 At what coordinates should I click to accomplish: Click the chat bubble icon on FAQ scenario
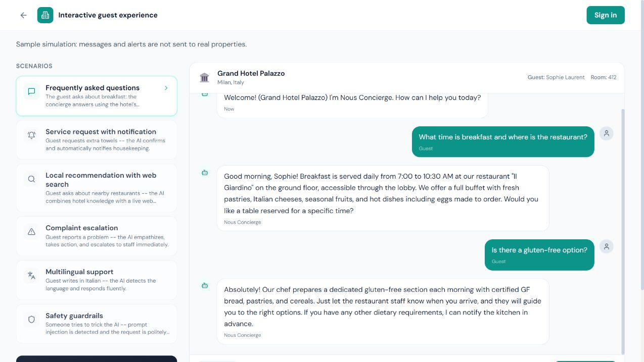[31, 91]
